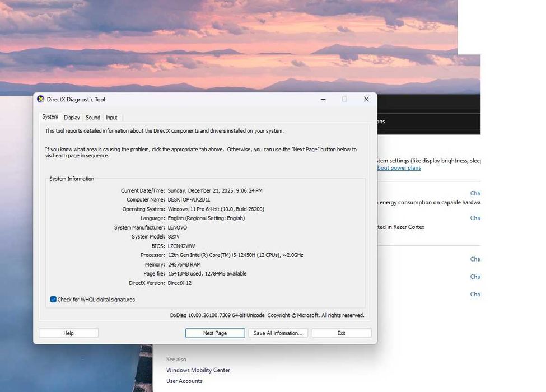Click DirectX Version value DirectX 12

[180, 283]
